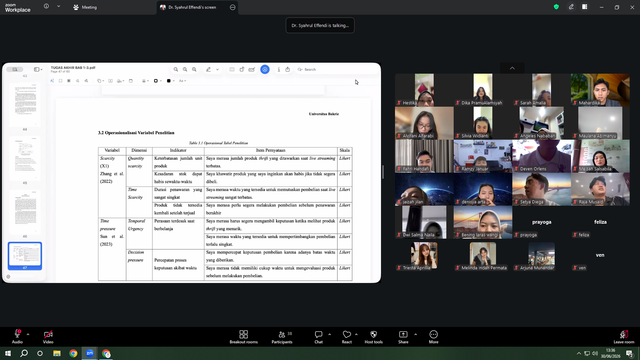Screen dimensions: 640x360
Task: Click the 'Indikator' table column header
Action: (178, 150)
